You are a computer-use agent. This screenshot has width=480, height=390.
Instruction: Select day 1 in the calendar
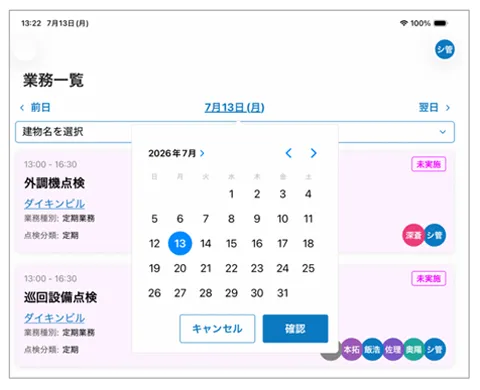[231, 194]
